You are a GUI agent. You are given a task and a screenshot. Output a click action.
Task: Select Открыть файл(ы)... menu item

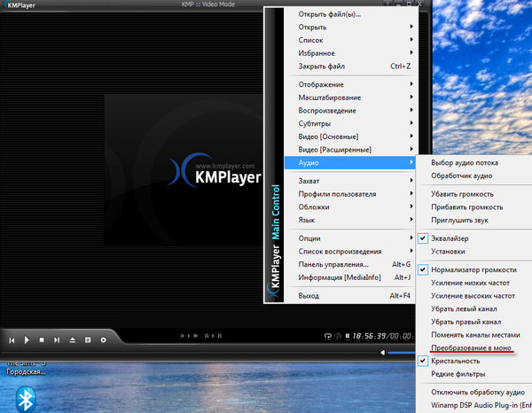[350, 14]
